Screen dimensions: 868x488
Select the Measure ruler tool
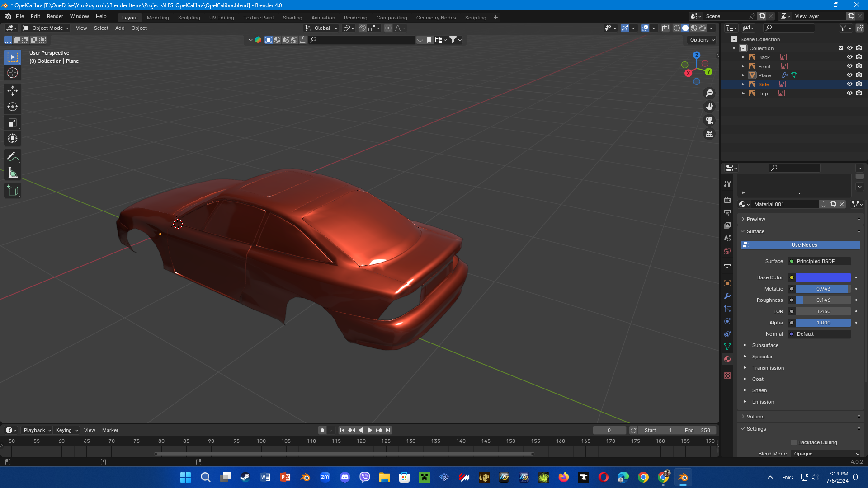[x=13, y=173]
